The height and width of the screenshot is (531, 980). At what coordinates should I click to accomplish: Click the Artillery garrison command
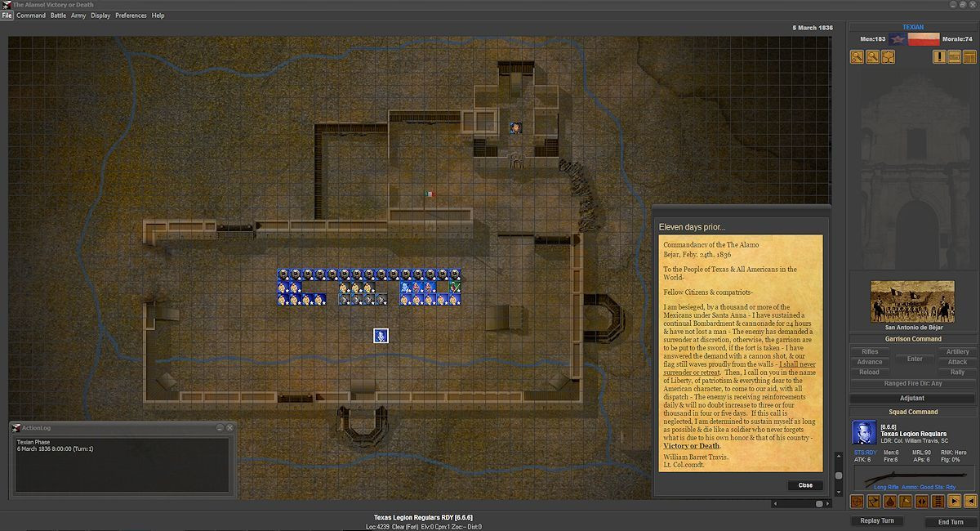pyautogui.click(x=957, y=352)
